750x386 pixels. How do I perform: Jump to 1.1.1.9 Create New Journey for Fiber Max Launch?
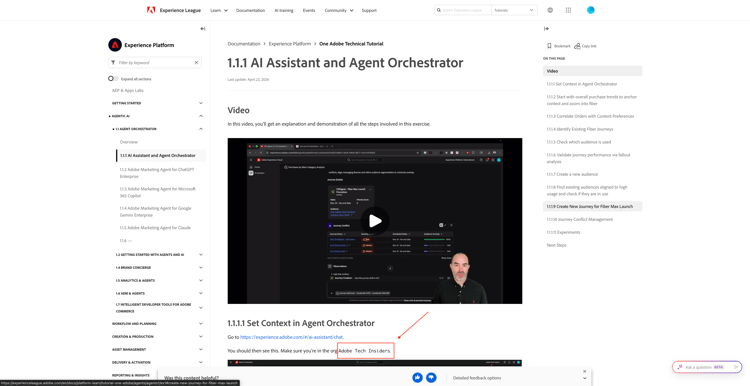[592, 206]
